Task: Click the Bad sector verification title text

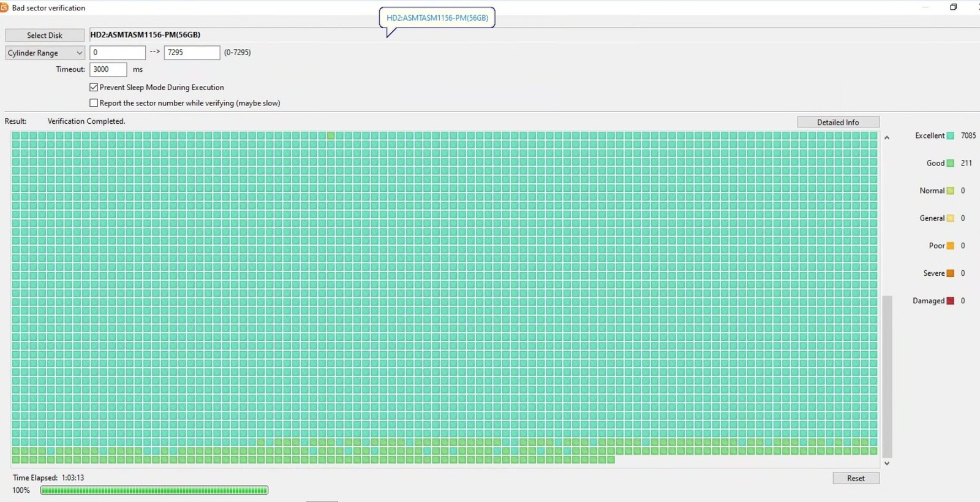Action: [x=48, y=8]
